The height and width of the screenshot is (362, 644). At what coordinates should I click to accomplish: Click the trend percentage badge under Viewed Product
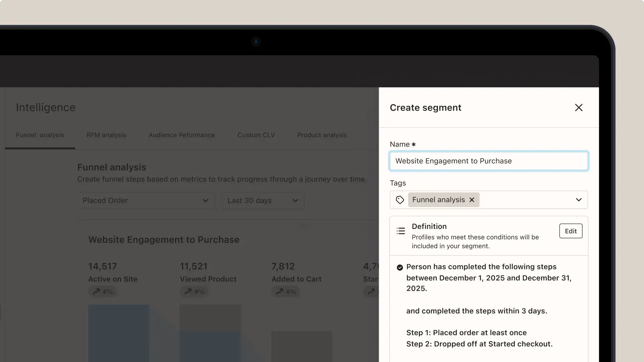click(194, 292)
